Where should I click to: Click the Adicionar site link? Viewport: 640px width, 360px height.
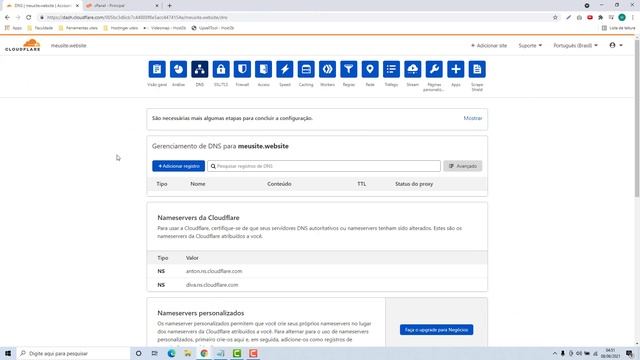[489, 45]
